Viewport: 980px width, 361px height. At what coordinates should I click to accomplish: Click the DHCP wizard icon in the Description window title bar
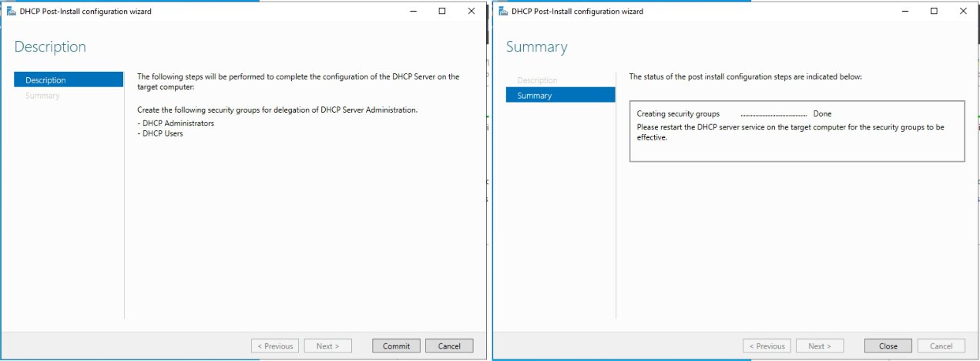[12, 12]
